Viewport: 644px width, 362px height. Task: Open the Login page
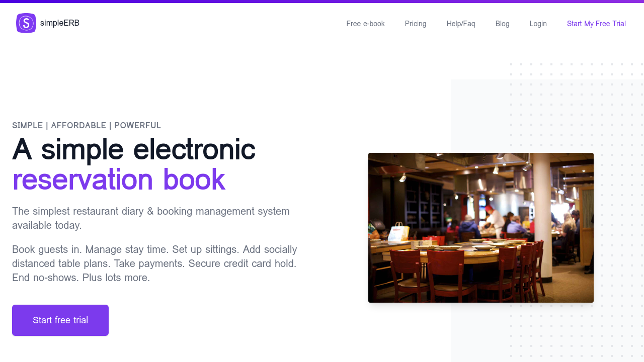(538, 24)
